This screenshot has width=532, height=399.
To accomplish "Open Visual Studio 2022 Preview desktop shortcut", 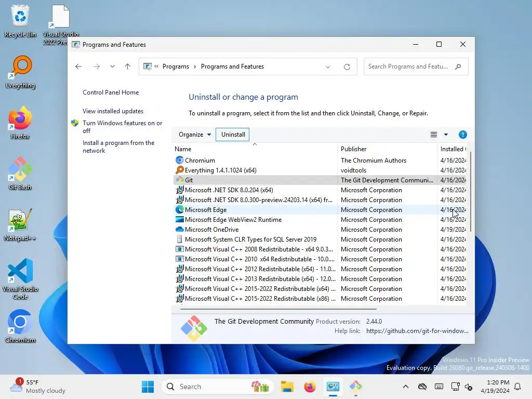I will click(60, 24).
